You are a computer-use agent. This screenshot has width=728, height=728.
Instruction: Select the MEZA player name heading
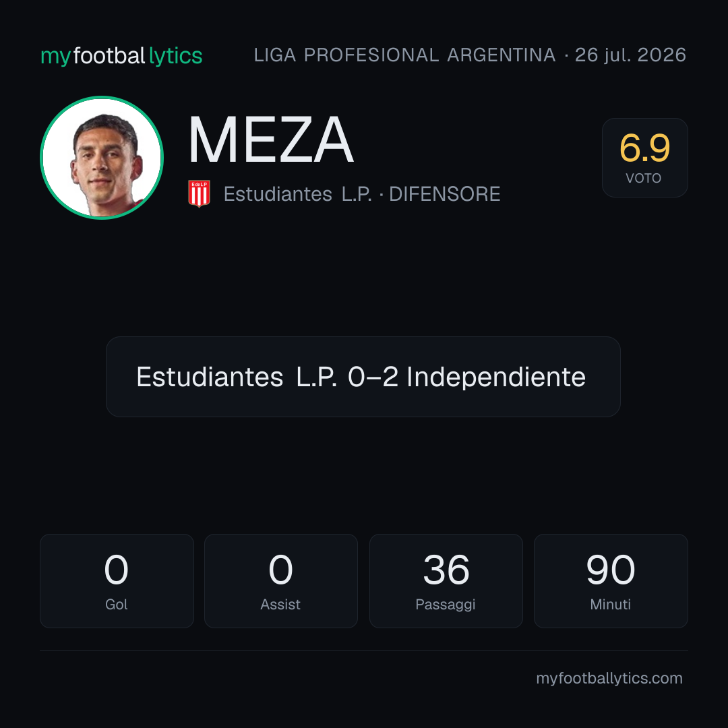[271, 140]
